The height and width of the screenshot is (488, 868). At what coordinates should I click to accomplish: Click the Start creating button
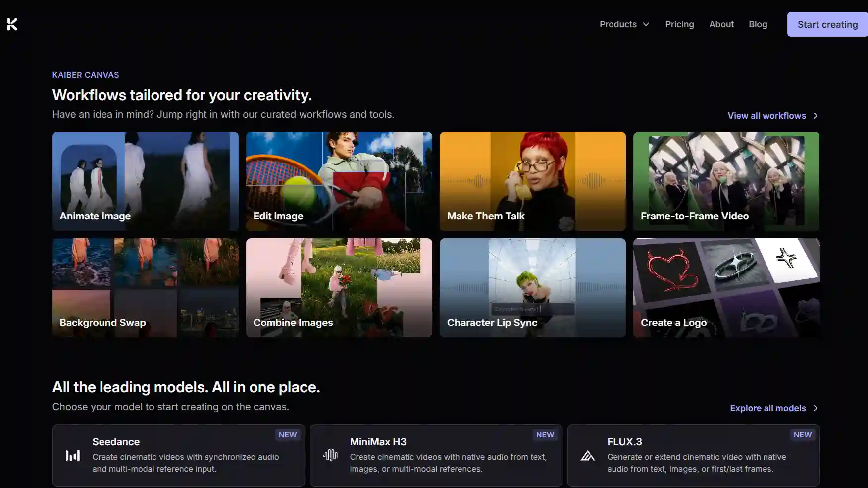coord(827,24)
